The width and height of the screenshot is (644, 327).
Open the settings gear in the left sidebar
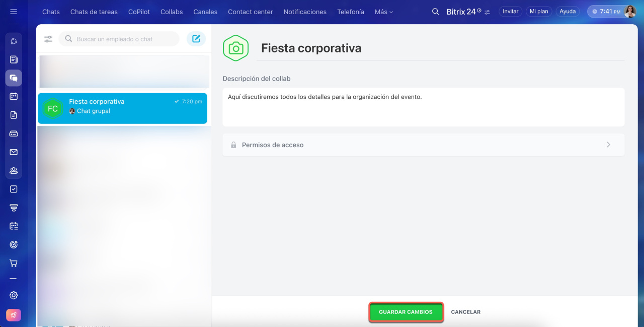tap(14, 295)
